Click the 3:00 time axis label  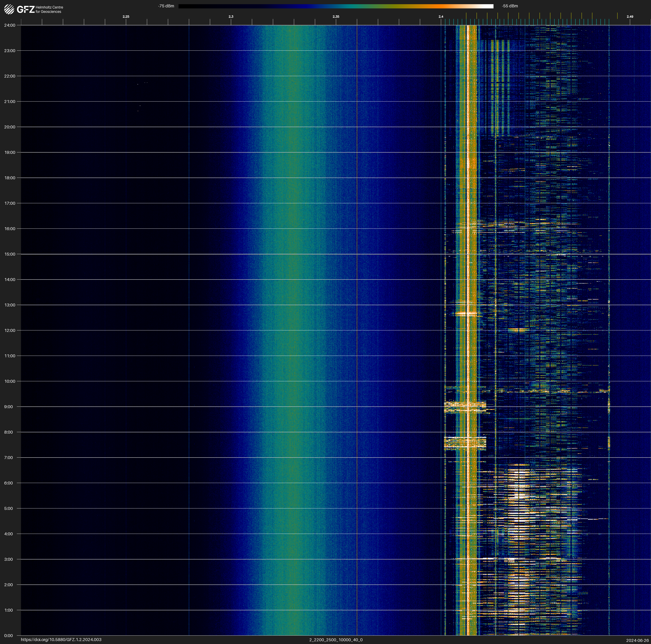point(9,559)
